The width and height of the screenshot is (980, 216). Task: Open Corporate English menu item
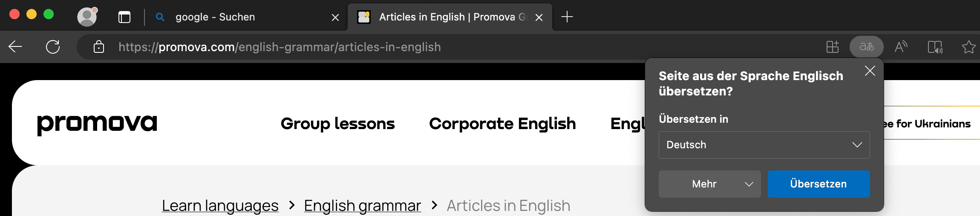click(x=502, y=124)
